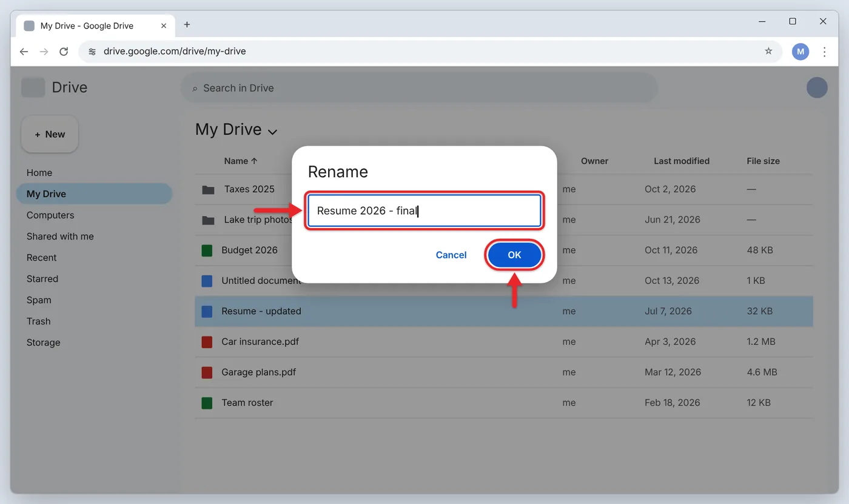Click the Last modified column header
849x504 pixels.
click(682, 161)
